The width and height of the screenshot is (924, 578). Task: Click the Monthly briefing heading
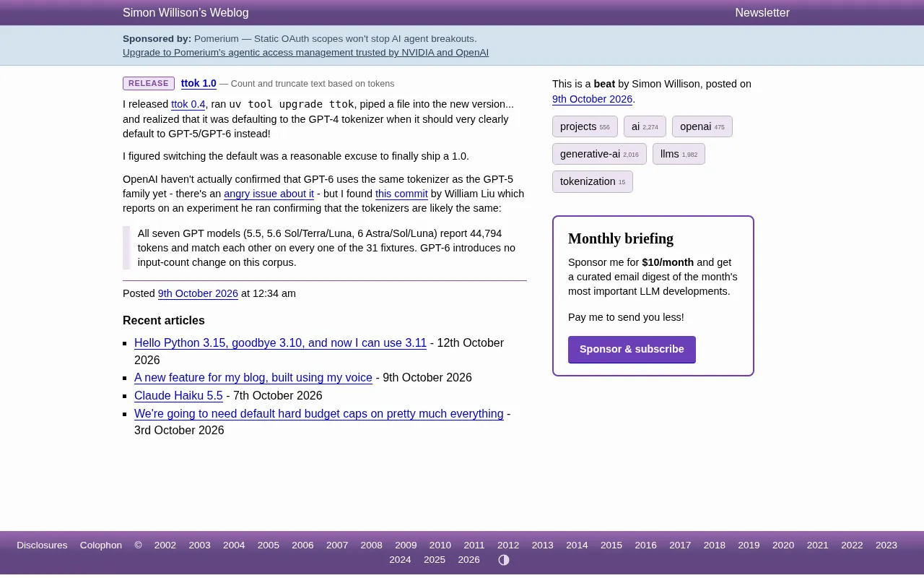[x=621, y=239]
